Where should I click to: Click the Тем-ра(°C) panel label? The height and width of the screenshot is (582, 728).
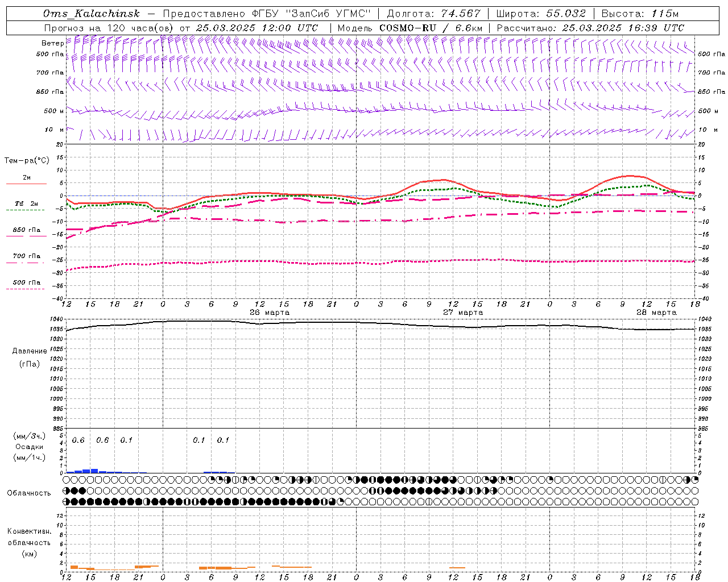27,161
